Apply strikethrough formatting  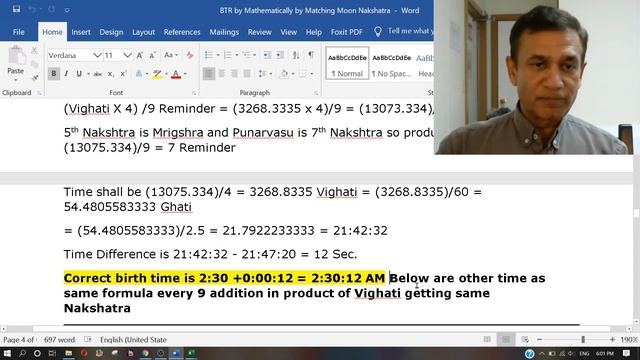[x=98, y=74]
